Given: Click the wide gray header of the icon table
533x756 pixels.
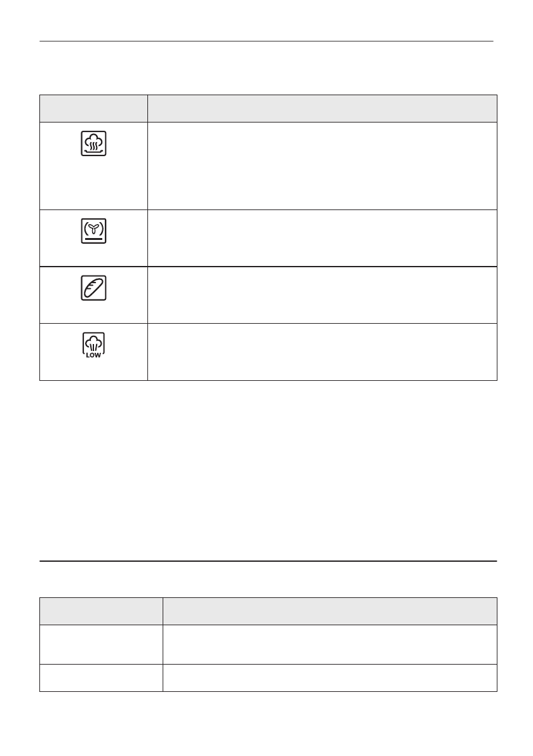Looking at the screenshot, I should point(322,109).
